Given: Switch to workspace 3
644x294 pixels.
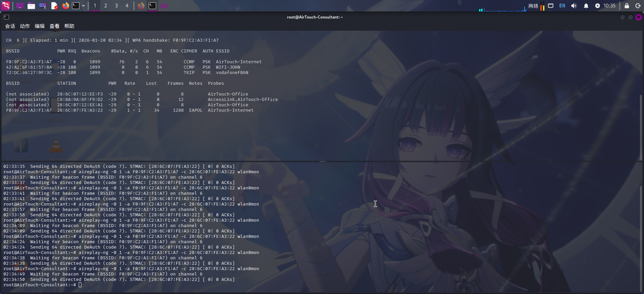Looking at the screenshot, I should pos(116,6).
